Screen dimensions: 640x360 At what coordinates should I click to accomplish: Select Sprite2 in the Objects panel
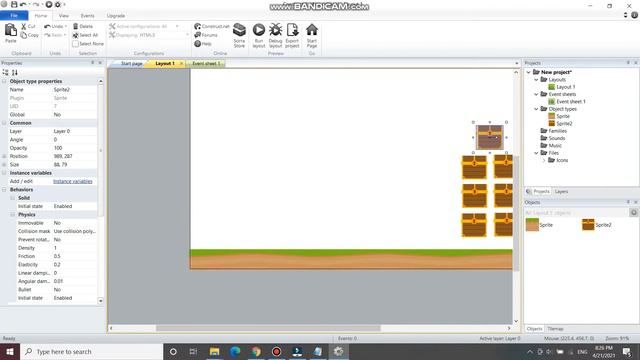tap(596, 225)
